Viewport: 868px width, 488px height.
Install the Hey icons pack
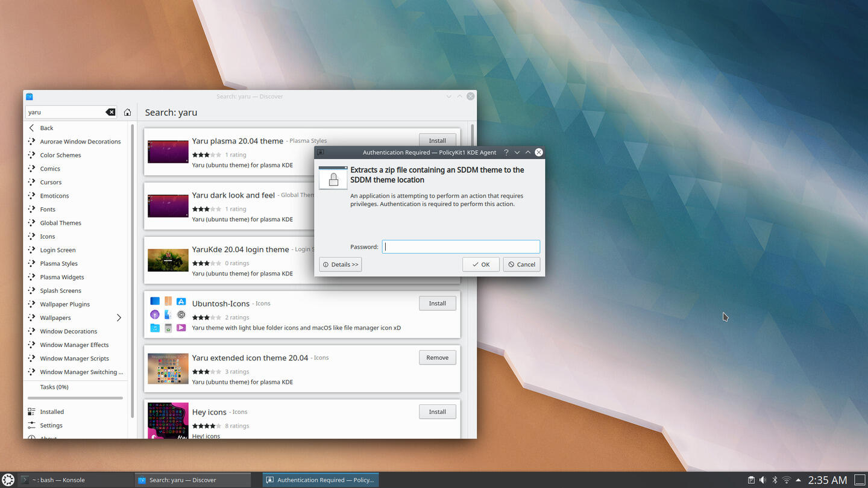tap(437, 411)
